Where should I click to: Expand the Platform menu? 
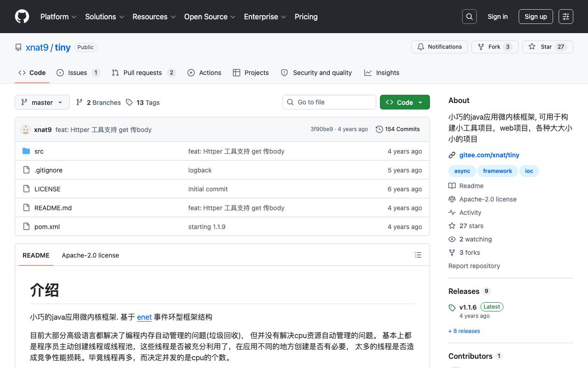point(58,17)
